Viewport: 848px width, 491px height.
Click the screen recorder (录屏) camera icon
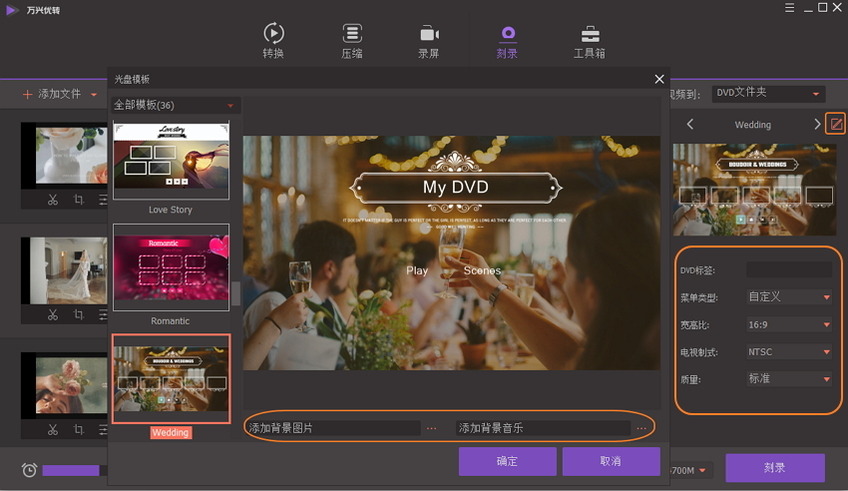(430, 35)
